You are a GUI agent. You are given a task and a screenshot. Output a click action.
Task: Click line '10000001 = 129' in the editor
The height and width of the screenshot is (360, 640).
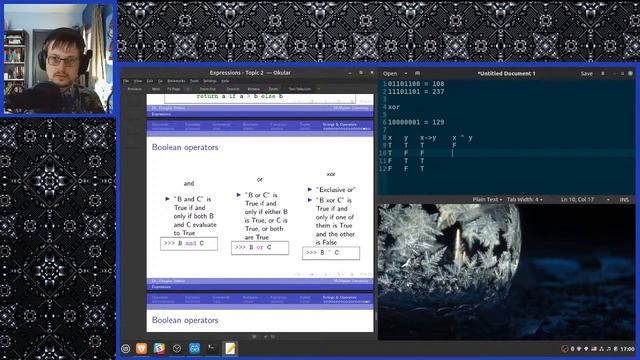(x=416, y=122)
